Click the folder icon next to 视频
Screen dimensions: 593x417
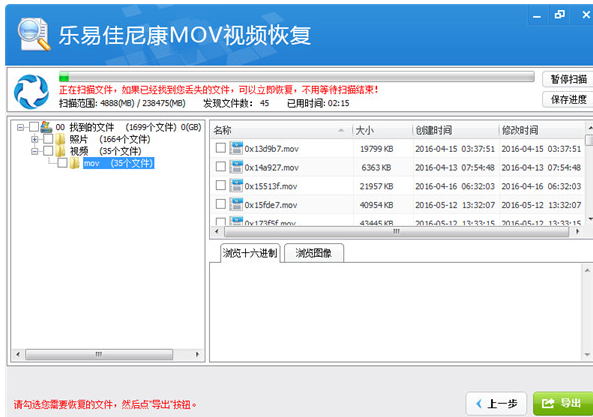(x=60, y=151)
